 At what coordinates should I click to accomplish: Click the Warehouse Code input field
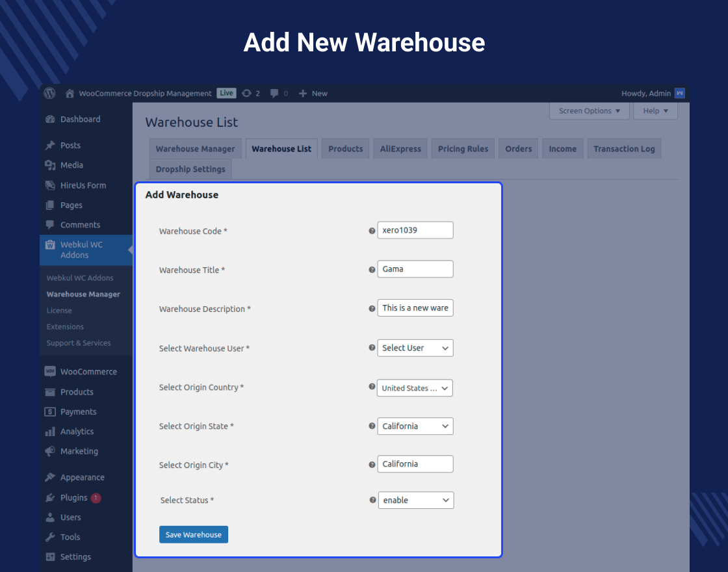(x=415, y=230)
